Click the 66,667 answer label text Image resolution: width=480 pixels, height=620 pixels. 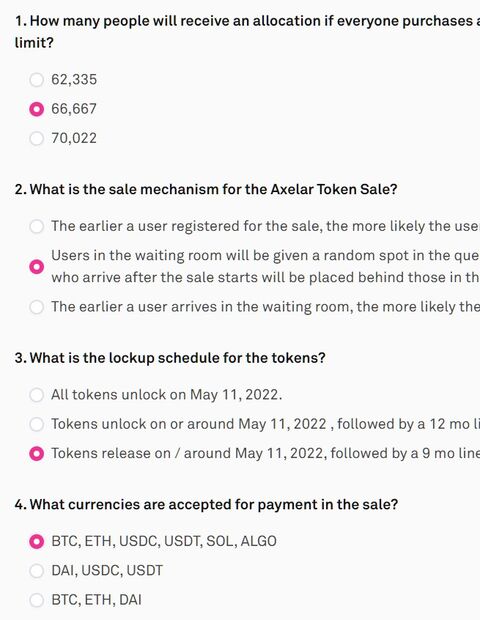[74, 109]
